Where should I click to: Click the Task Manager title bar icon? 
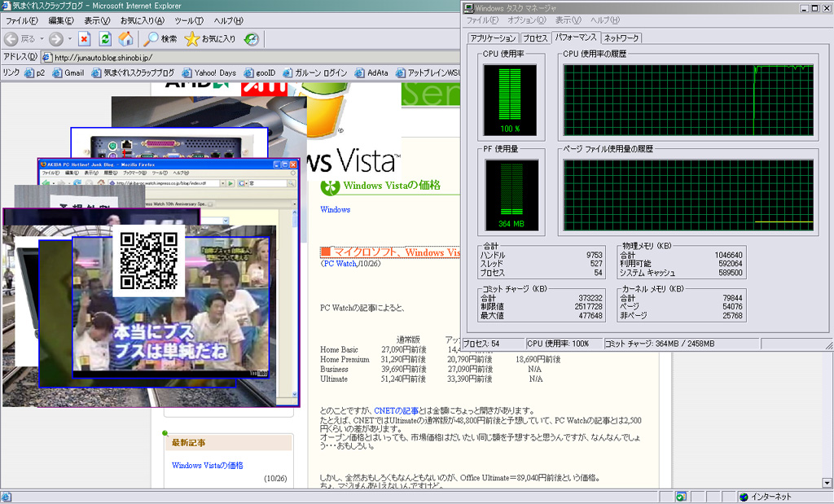click(468, 8)
